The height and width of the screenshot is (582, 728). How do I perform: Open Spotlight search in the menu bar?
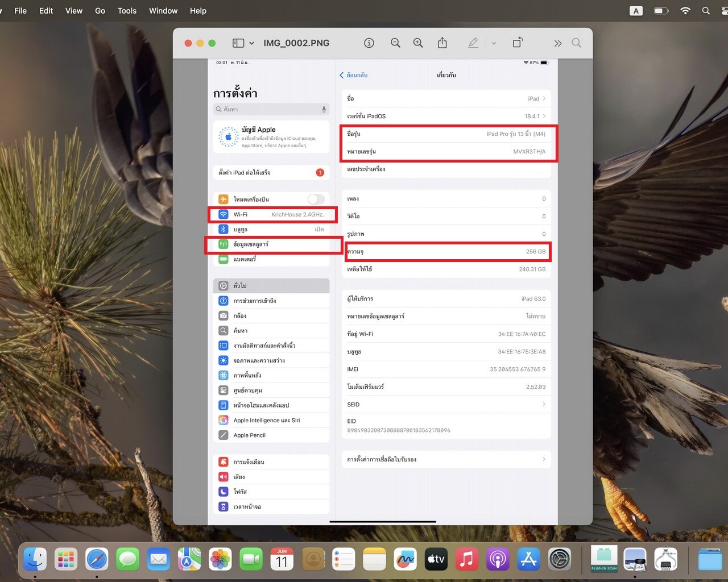click(706, 11)
